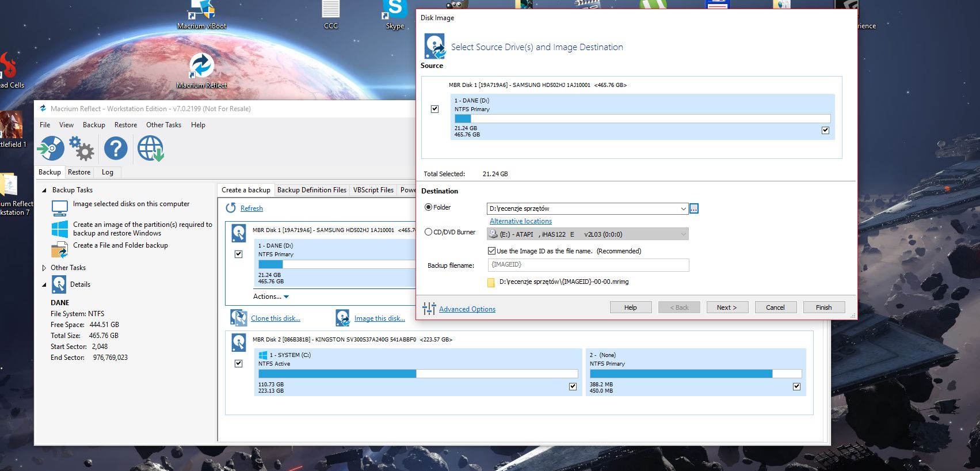Toggle the 450 MB (None) partition checkbox

pos(796,386)
